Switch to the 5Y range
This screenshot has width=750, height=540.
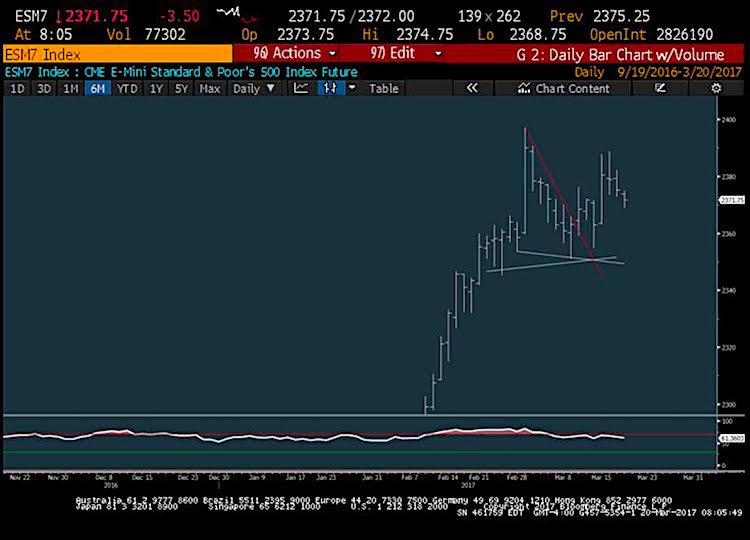click(x=181, y=88)
